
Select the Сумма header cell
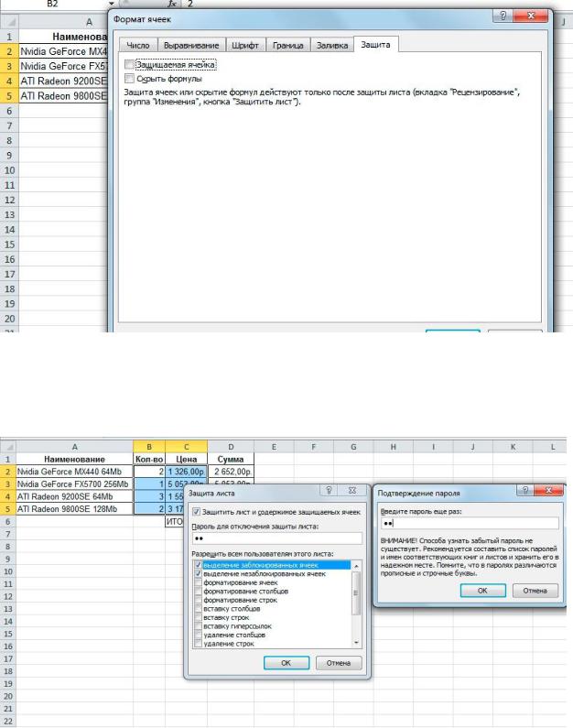[231, 459]
